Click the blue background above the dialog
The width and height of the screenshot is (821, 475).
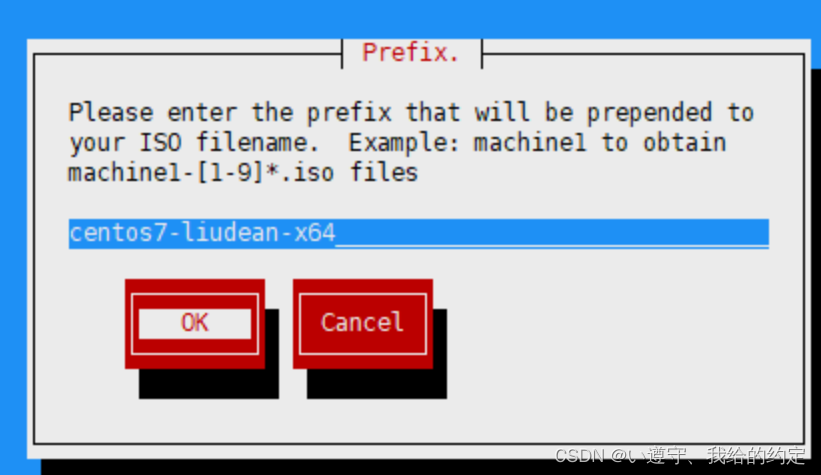point(410,19)
